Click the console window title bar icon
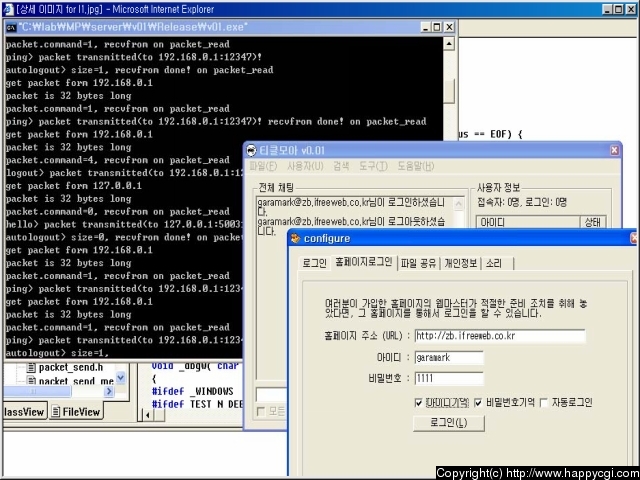Image resolution: width=640 pixels, height=480 pixels. point(11,27)
